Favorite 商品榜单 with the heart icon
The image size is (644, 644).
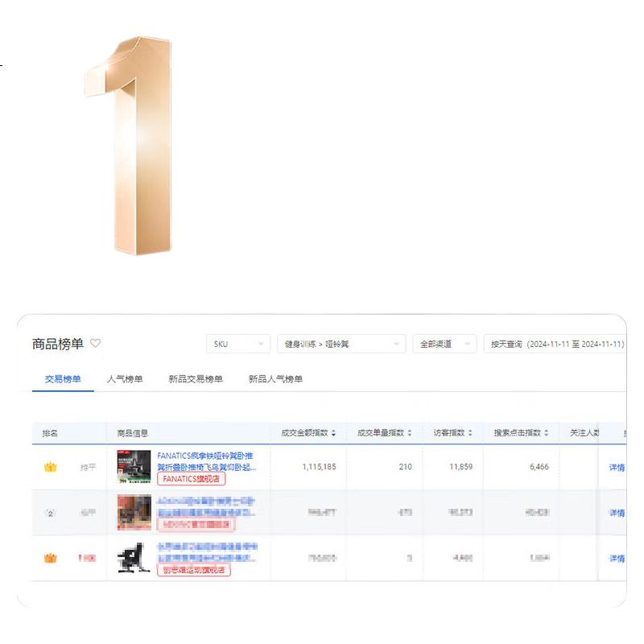[95, 343]
